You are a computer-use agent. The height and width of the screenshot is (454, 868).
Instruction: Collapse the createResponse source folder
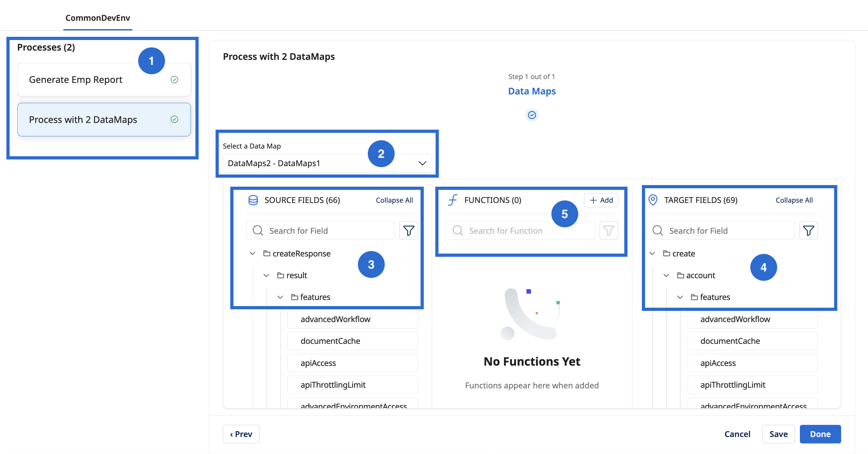pos(252,253)
